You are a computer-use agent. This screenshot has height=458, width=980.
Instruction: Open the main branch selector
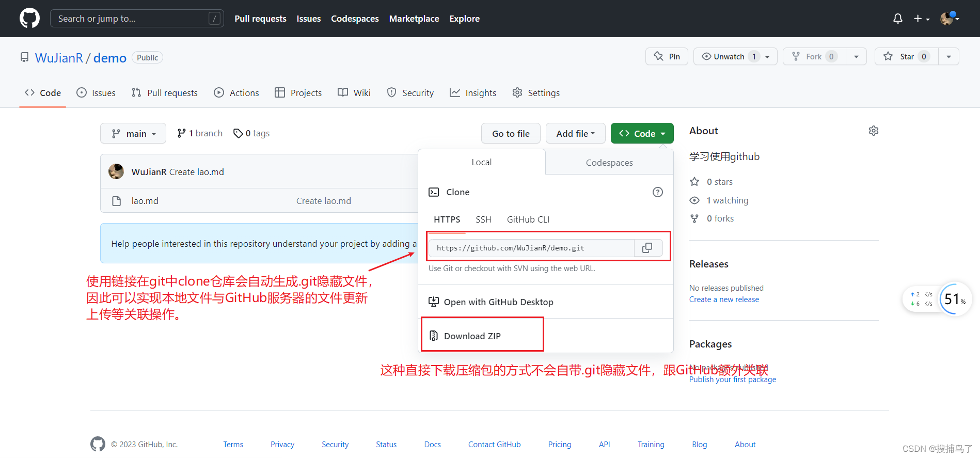tap(133, 133)
